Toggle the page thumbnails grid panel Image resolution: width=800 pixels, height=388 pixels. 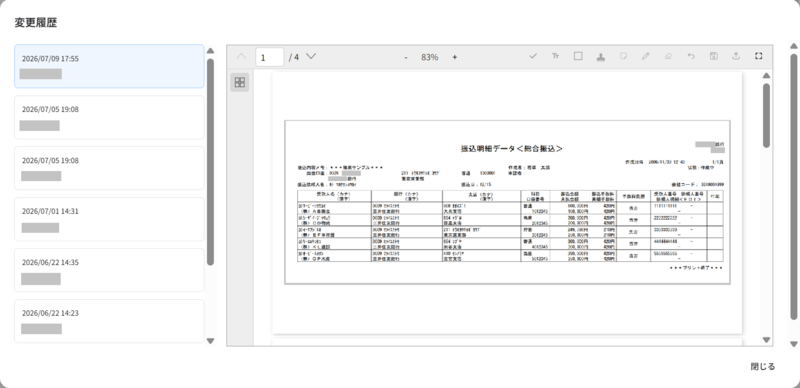coord(239,82)
